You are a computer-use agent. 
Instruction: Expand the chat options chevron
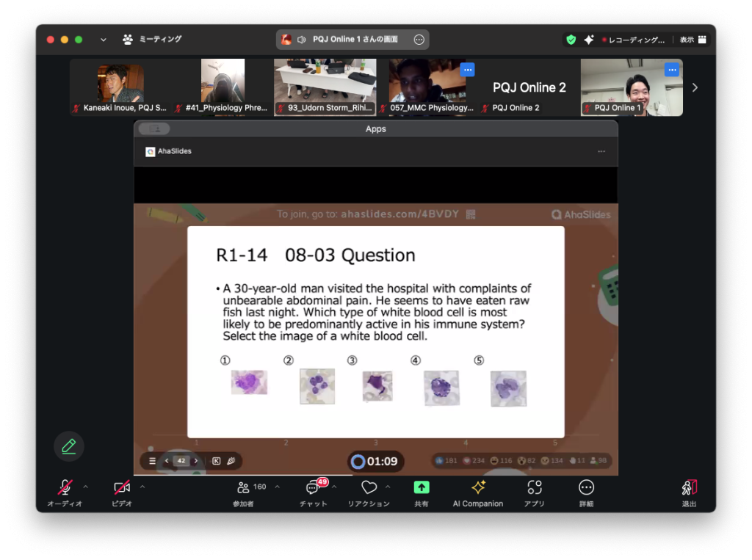[x=334, y=487]
